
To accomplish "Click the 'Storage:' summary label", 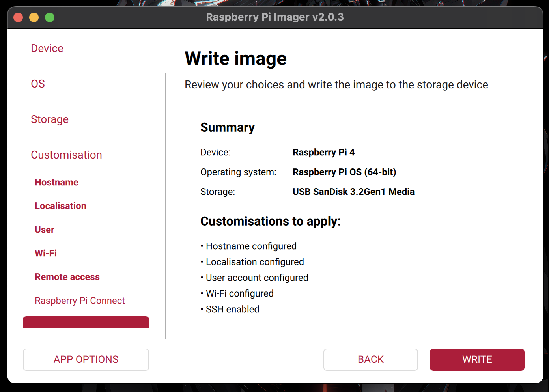I will click(x=218, y=192).
